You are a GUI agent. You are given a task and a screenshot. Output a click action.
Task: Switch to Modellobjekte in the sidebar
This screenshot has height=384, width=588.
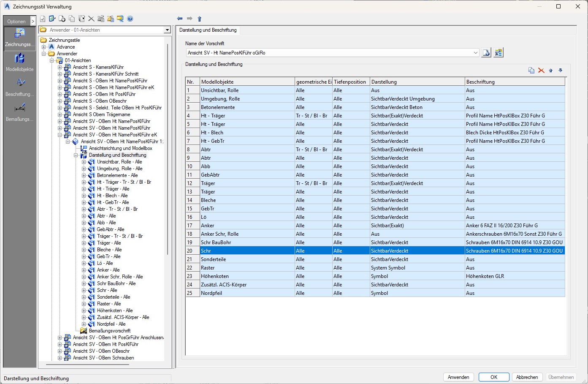[x=19, y=62]
